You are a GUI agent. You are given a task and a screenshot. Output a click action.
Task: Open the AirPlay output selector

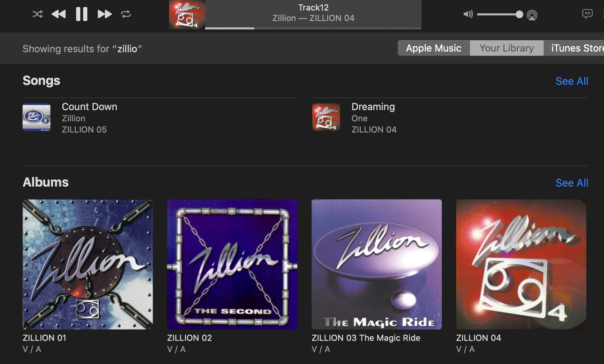pyautogui.click(x=532, y=15)
